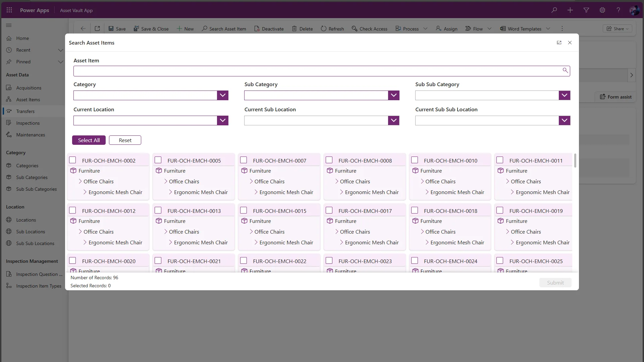Click the Check Access toolbar button
The height and width of the screenshot is (362, 644).
coord(369,29)
